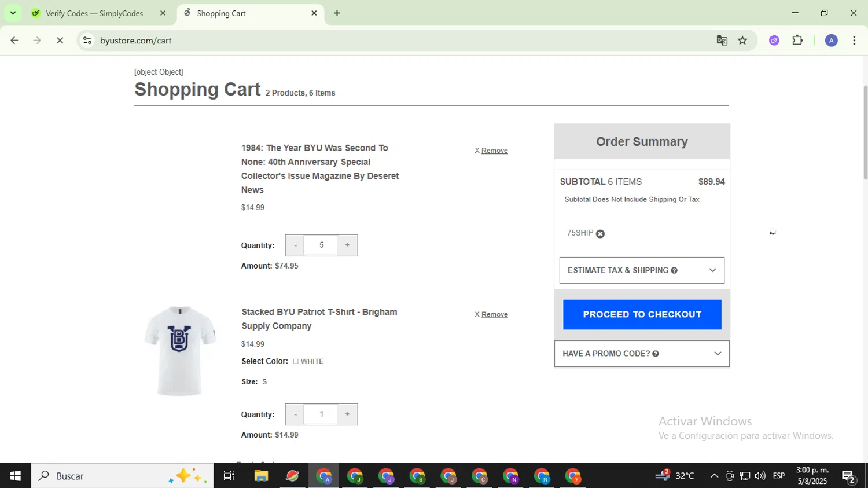Open a new browser tab

tap(337, 13)
